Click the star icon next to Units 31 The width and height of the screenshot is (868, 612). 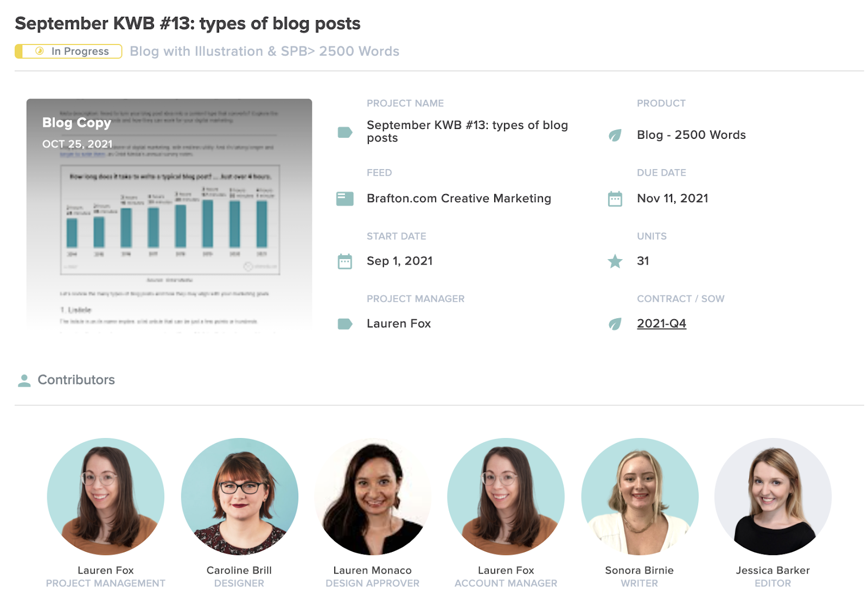pos(615,261)
